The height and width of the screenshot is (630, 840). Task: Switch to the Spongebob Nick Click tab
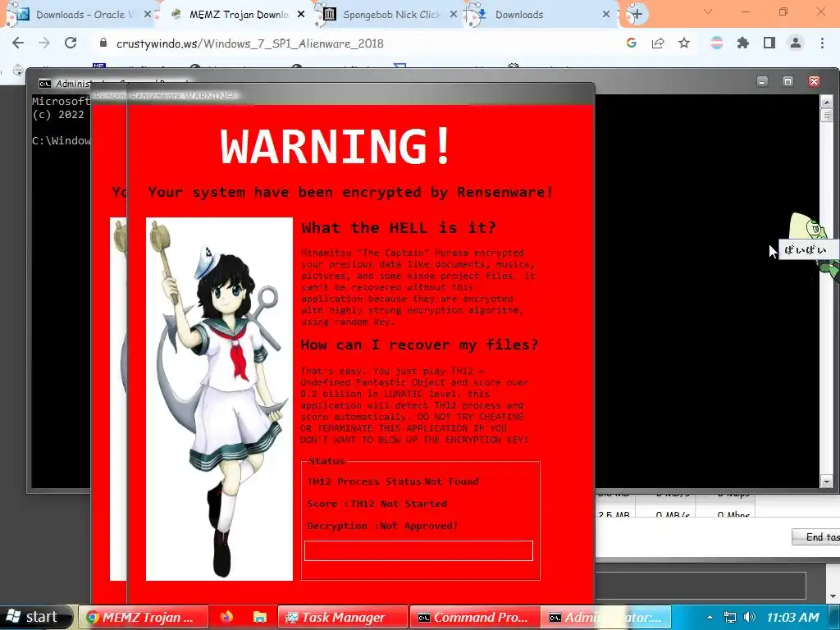point(391,15)
